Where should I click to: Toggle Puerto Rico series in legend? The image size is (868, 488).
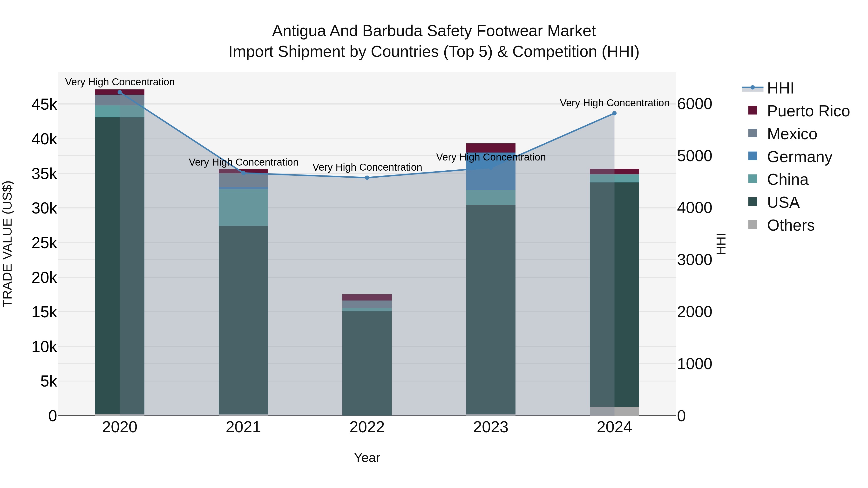(x=799, y=111)
